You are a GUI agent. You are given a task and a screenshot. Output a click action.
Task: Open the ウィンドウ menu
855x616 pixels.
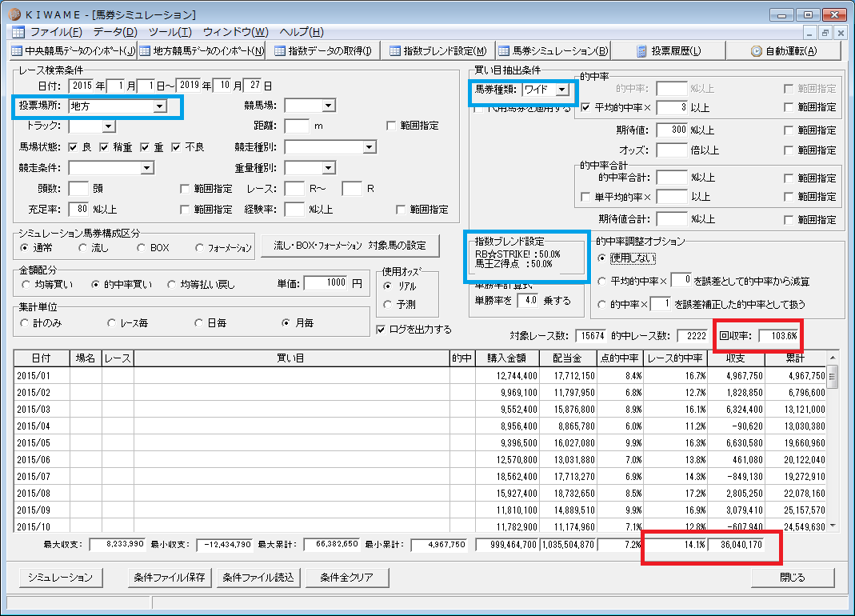pos(236,32)
